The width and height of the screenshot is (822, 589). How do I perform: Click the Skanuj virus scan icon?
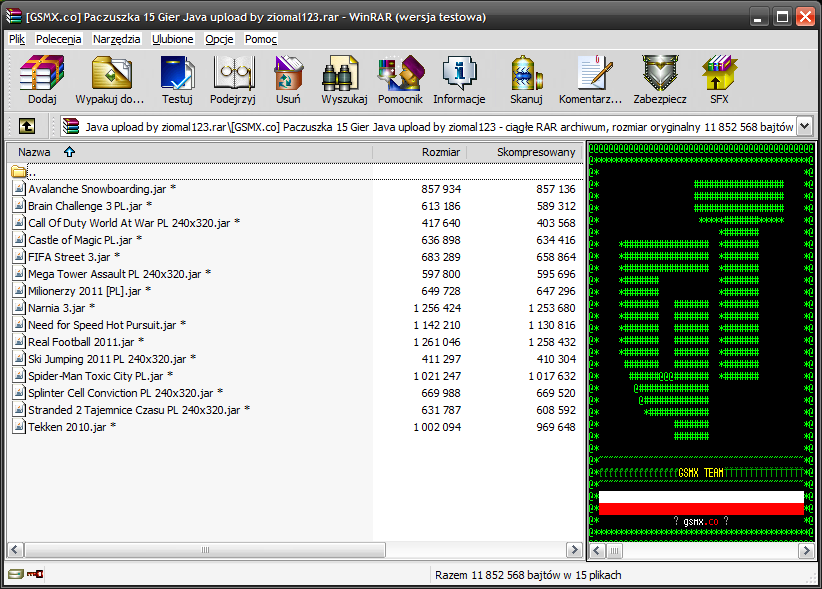point(526,75)
